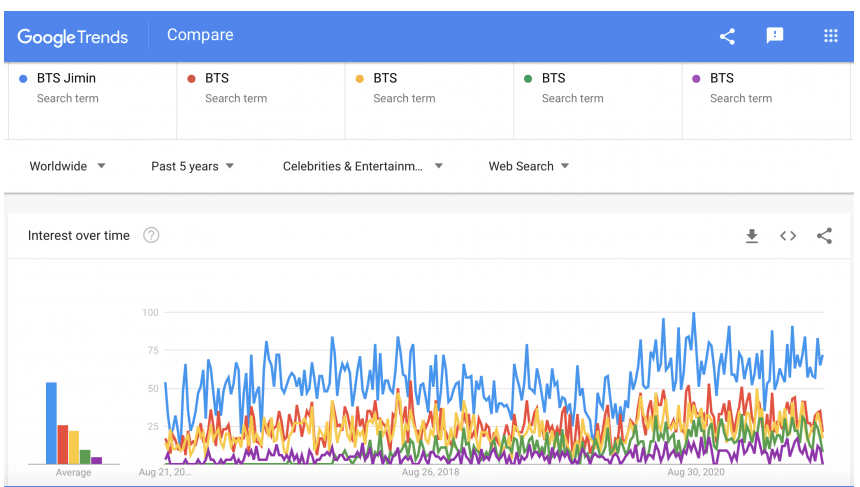Screen dimensions: 860x487
Task: Click the 100 y-axis value
Action: coord(150,313)
